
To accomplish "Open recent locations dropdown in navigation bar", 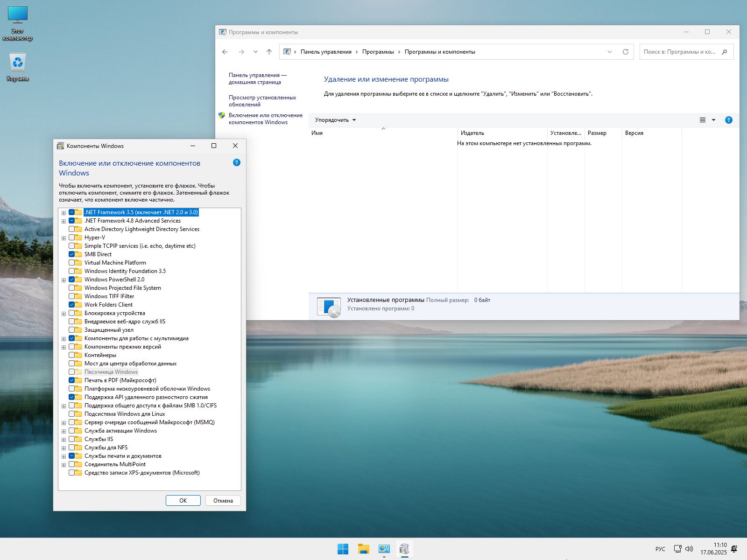I will pyautogui.click(x=255, y=52).
